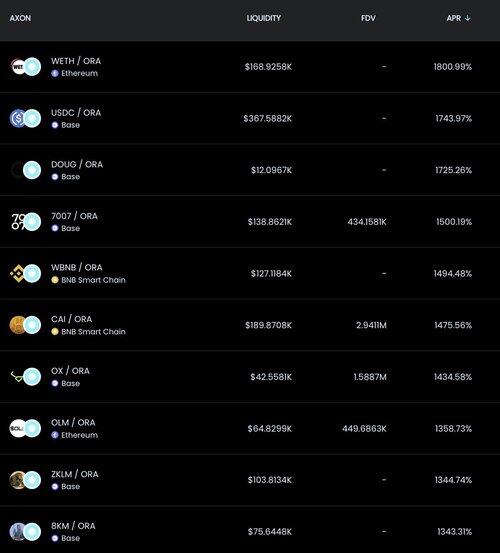
Task: Click the CAI / ORA gold coin icon
Action: tap(18, 325)
